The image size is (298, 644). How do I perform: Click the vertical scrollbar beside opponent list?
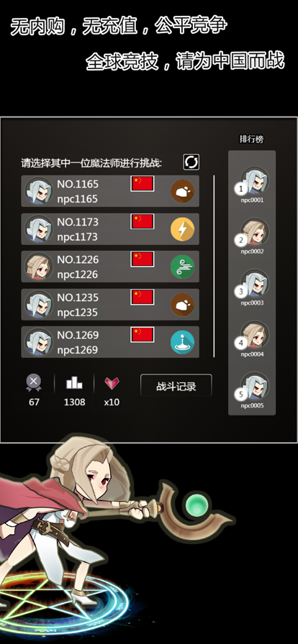tap(214, 266)
